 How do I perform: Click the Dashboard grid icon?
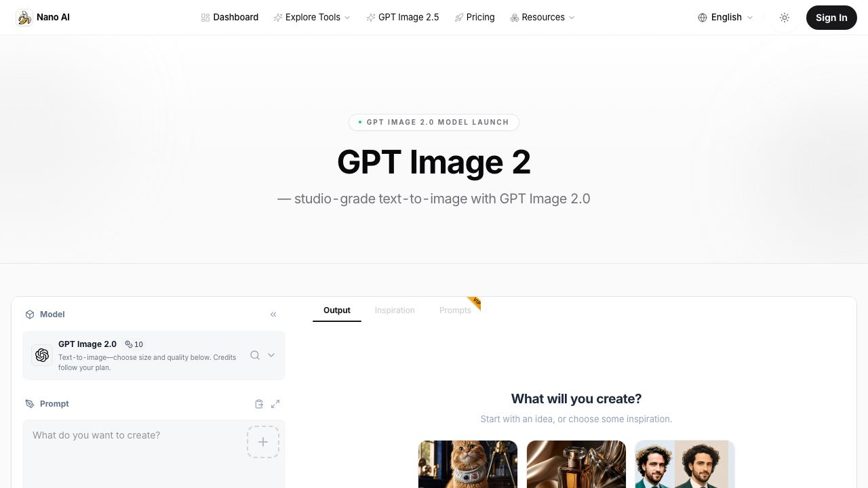[205, 18]
